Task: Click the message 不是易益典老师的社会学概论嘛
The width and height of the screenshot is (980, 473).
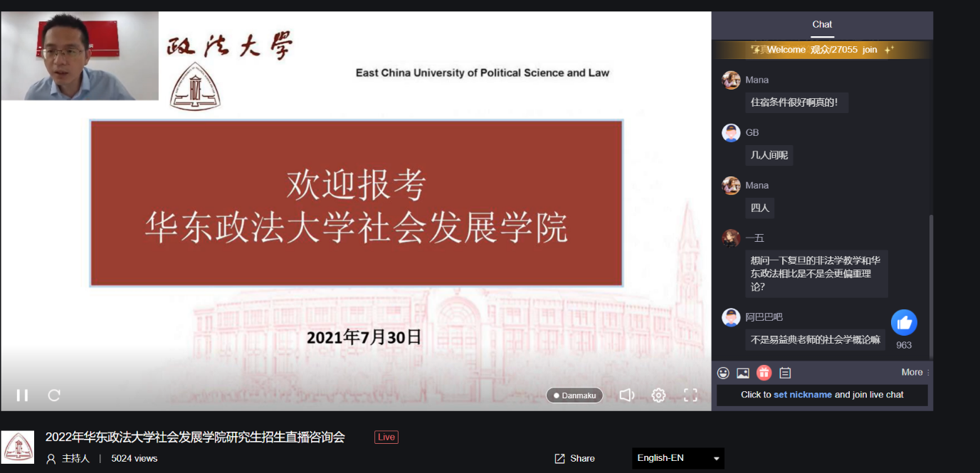Action: tap(816, 339)
